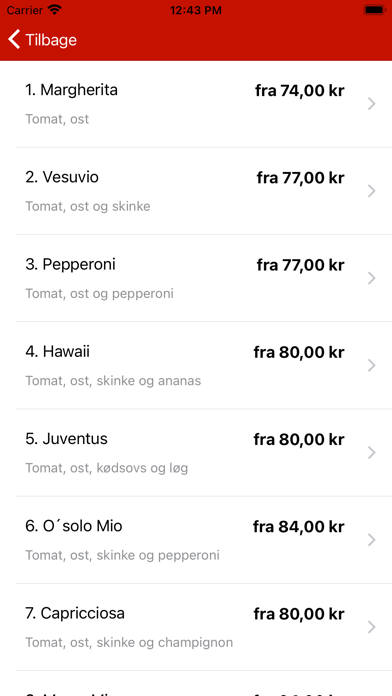
Task: Open the 7. Capricciosa pizza entry
Action: point(75,614)
